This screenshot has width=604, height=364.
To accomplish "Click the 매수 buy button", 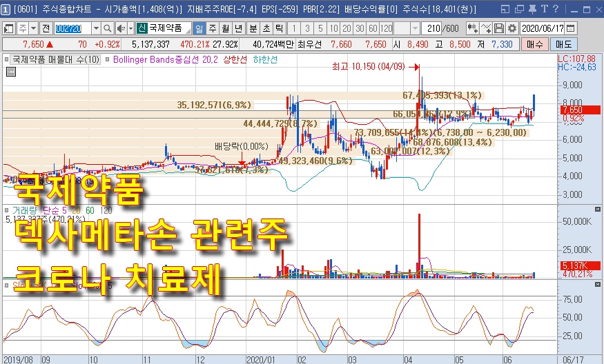I will [x=535, y=44].
